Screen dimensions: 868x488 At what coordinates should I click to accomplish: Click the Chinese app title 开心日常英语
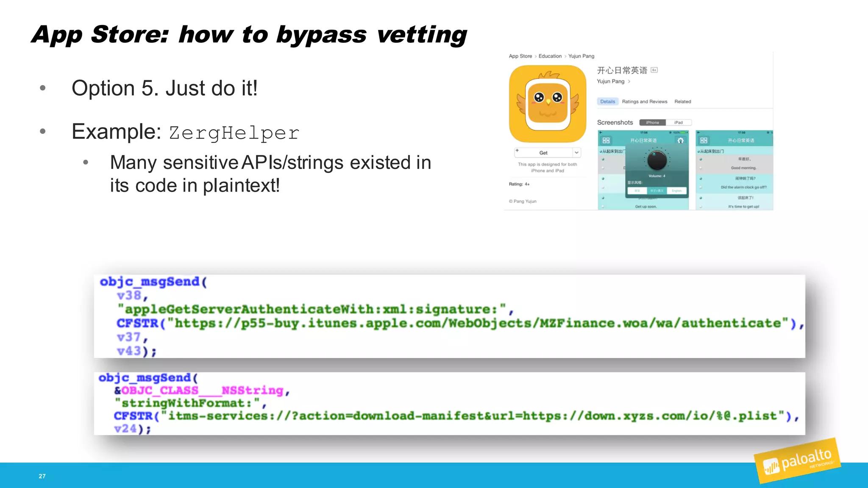coord(622,70)
